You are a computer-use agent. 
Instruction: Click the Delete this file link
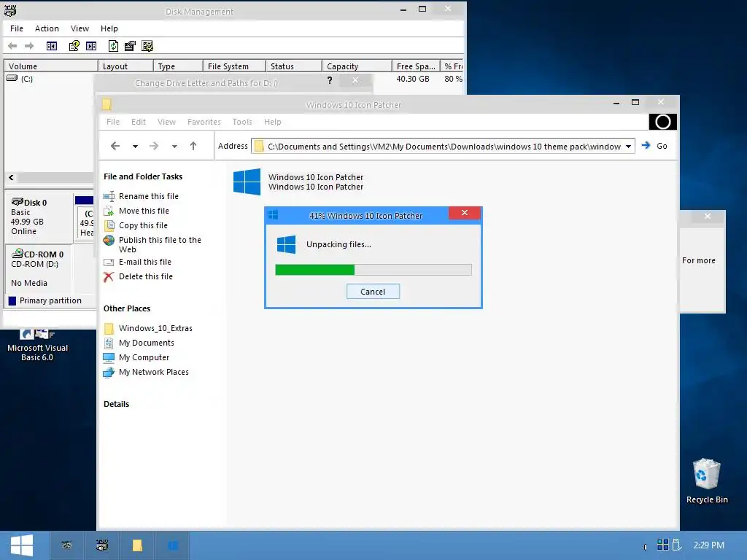[x=145, y=276]
